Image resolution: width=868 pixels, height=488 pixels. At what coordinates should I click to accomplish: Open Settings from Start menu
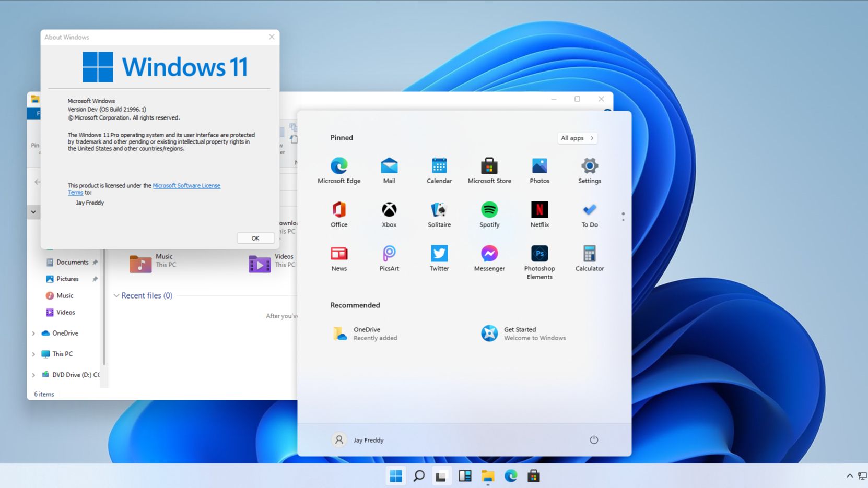coord(590,171)
